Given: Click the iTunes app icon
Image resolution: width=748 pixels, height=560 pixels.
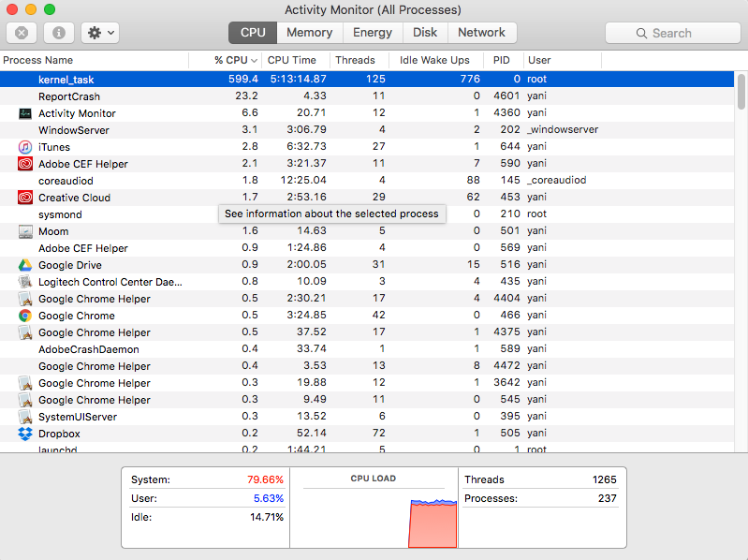Looking at the screenshot, I should tap(24, 147).
